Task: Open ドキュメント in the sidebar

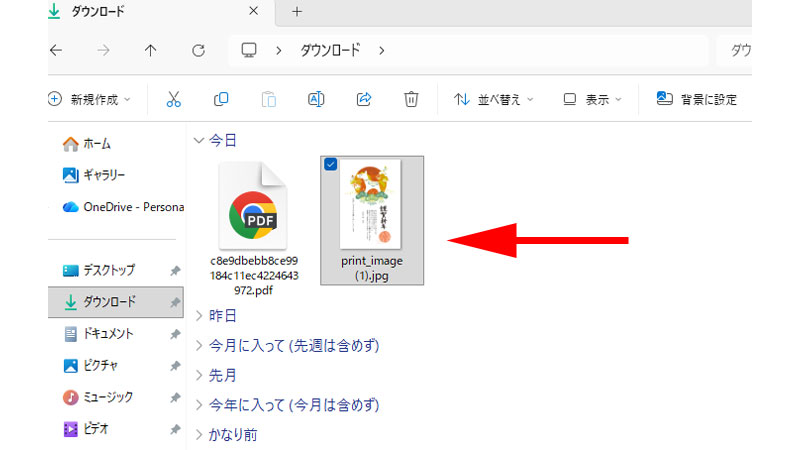Action: click(98, 334)
